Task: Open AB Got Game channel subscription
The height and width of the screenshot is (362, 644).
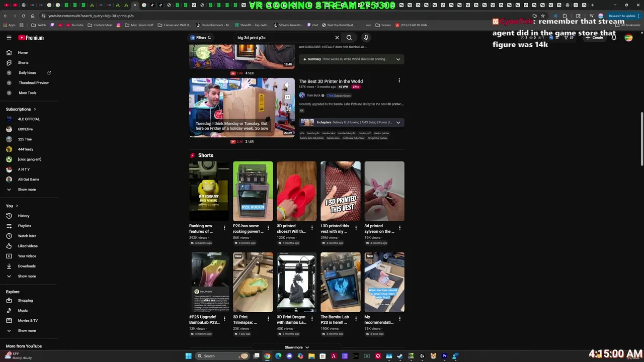Action: (x=29, y=179)
